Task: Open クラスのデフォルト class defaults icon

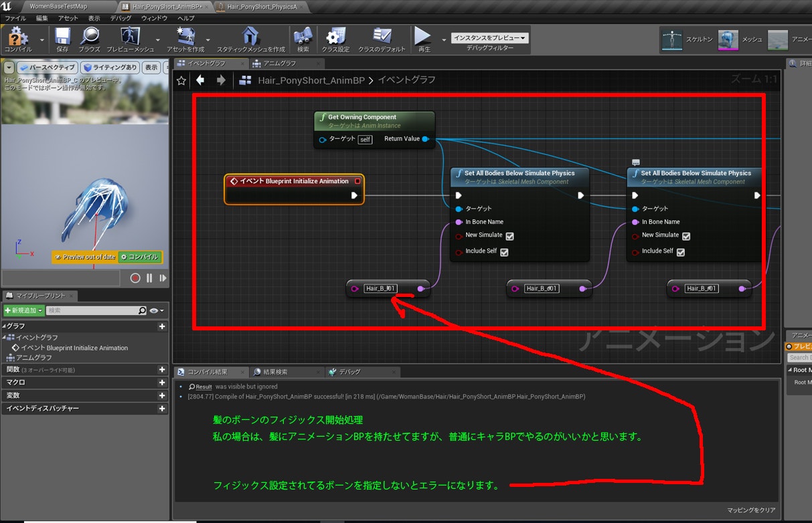Action: click(x=382, y=36)
